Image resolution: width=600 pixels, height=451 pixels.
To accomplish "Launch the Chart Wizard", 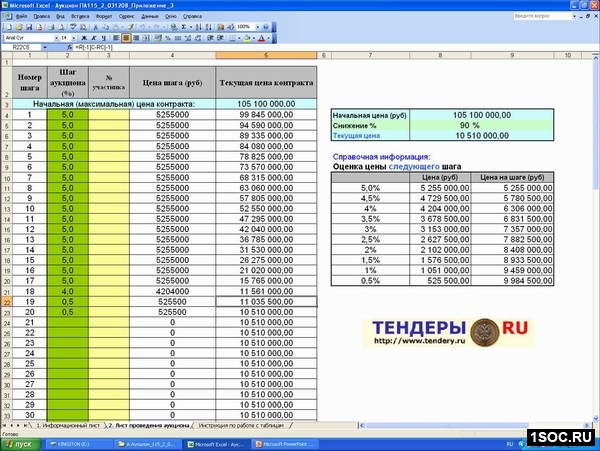I will [x=221, y=27].
